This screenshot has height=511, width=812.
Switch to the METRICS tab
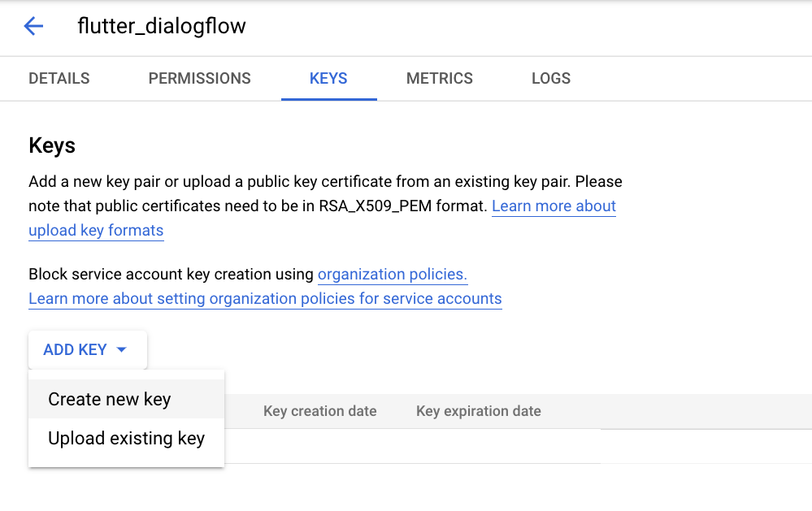coord(439,78)
